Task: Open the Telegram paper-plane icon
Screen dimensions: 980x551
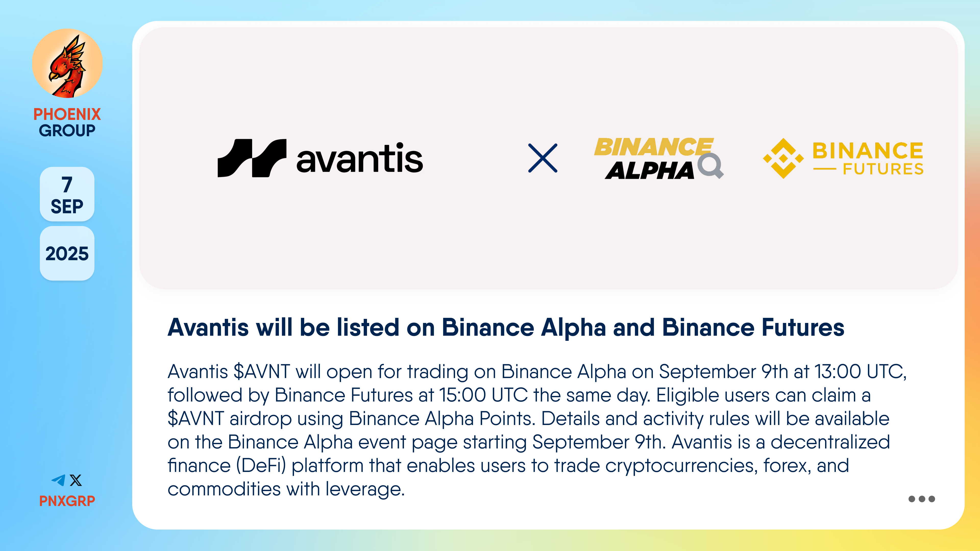Action: (59, 480)
